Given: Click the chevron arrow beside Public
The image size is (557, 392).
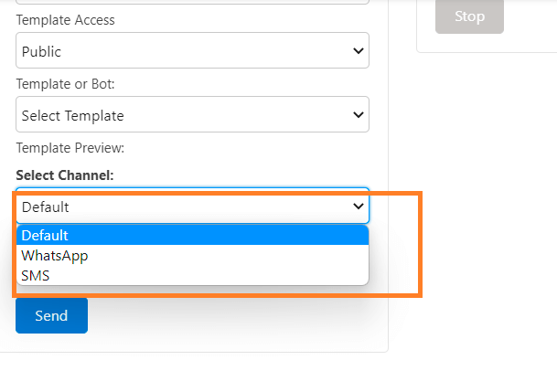Looking at the screenshot, I should 359,51.
